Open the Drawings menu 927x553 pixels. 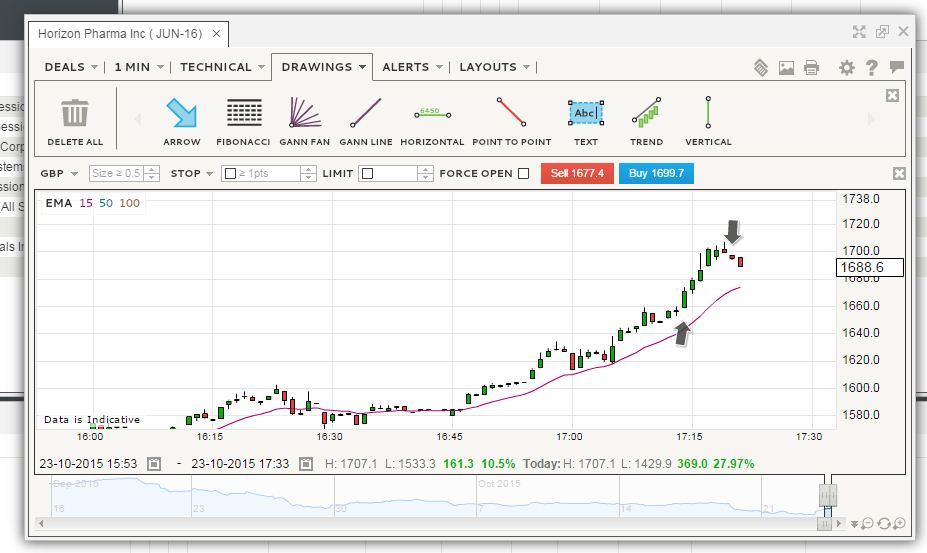pyautogui.click(x=323, y=67)
